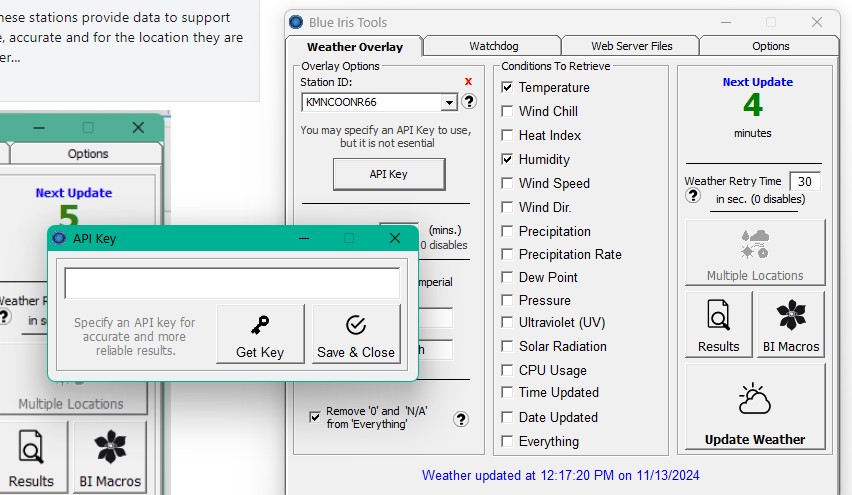Uncheck the Temperature checkbox
852x495 pixels.
[507, 88]
